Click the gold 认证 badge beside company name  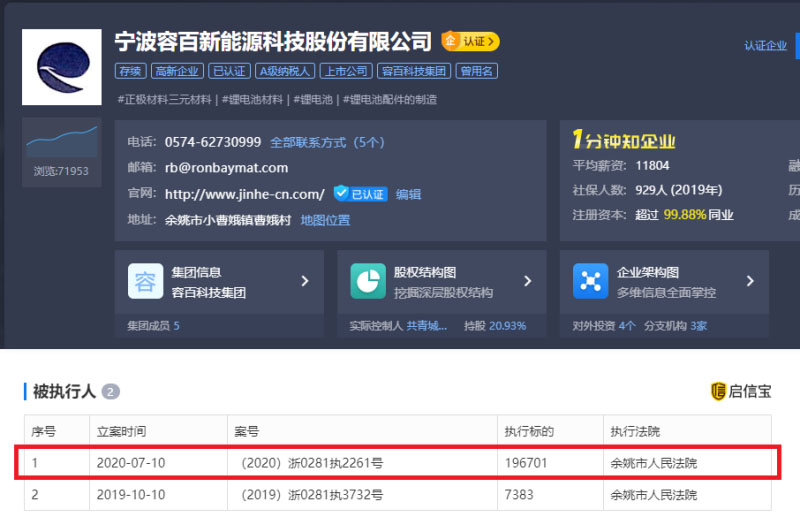point(470,41)
